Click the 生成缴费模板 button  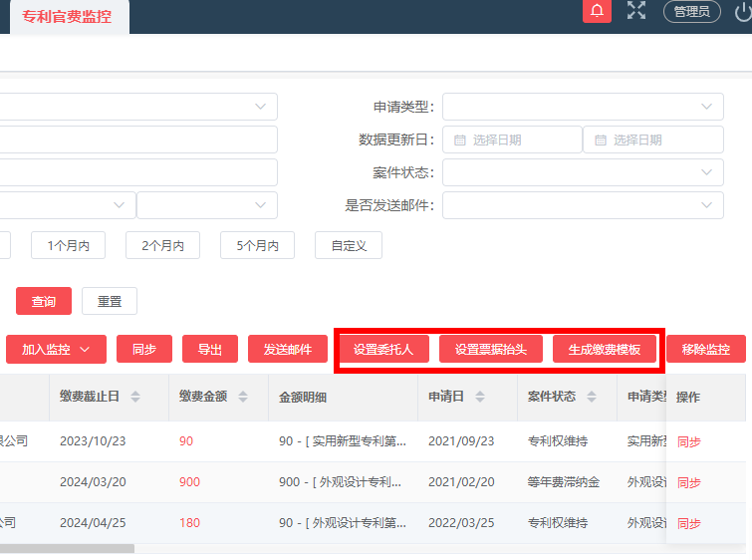pyautogui.click(x=605, y=350)
